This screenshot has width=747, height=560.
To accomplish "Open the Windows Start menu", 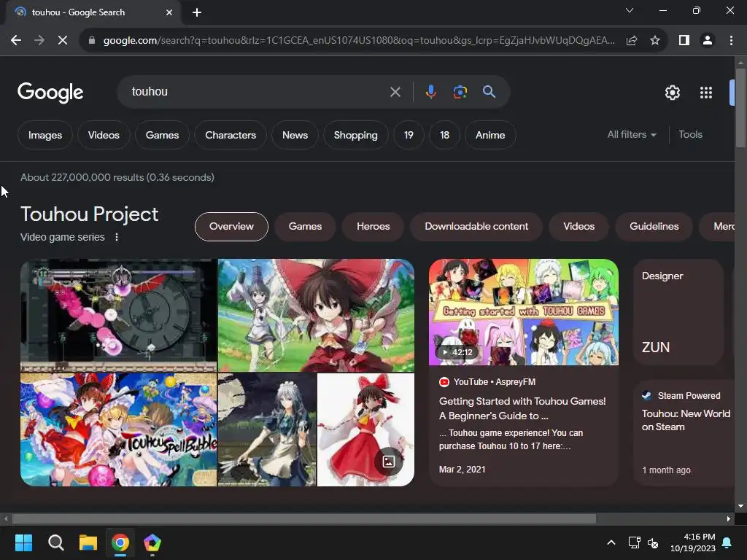I will click(x=23, y=542).
